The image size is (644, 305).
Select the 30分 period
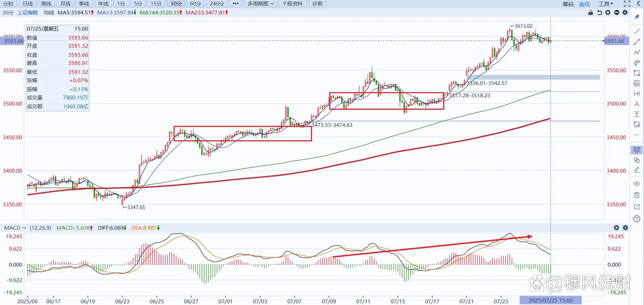coord(176,3)
